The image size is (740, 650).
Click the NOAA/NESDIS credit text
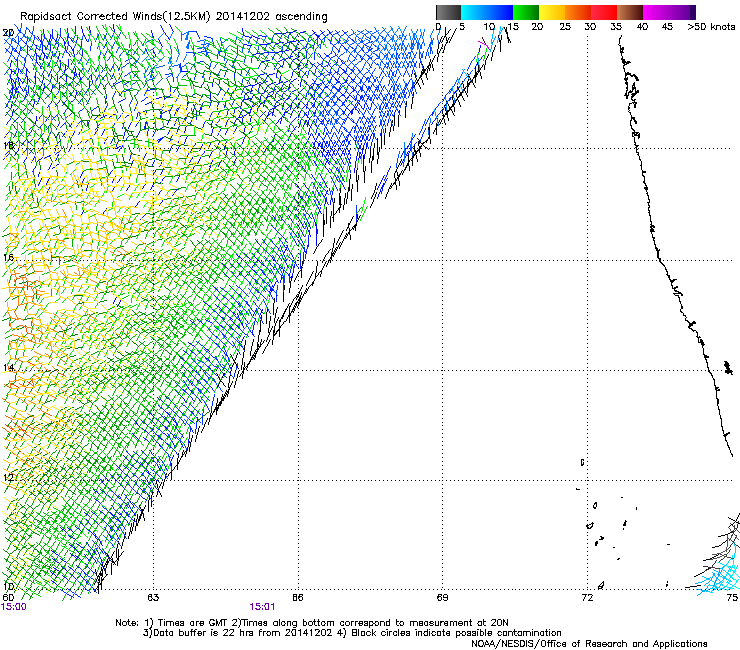pyautogui.click(x=589, y=644)
